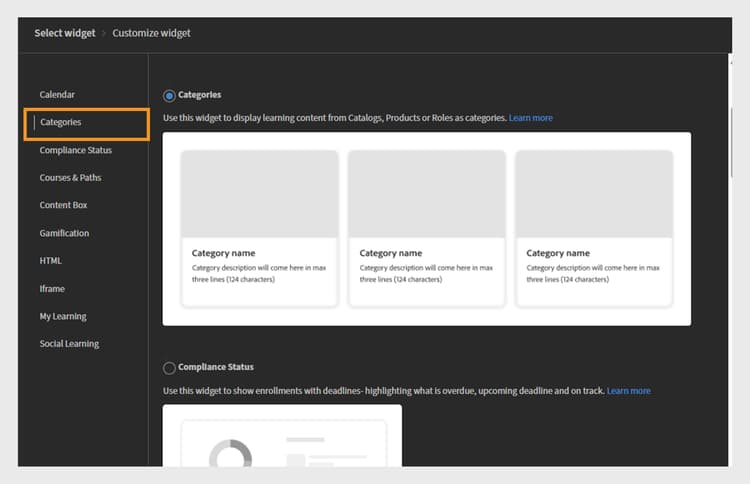The image size is (750, 484).
Task: Switch to the Customize widget step
Action: pyautogui.click(x=151, y=33)
